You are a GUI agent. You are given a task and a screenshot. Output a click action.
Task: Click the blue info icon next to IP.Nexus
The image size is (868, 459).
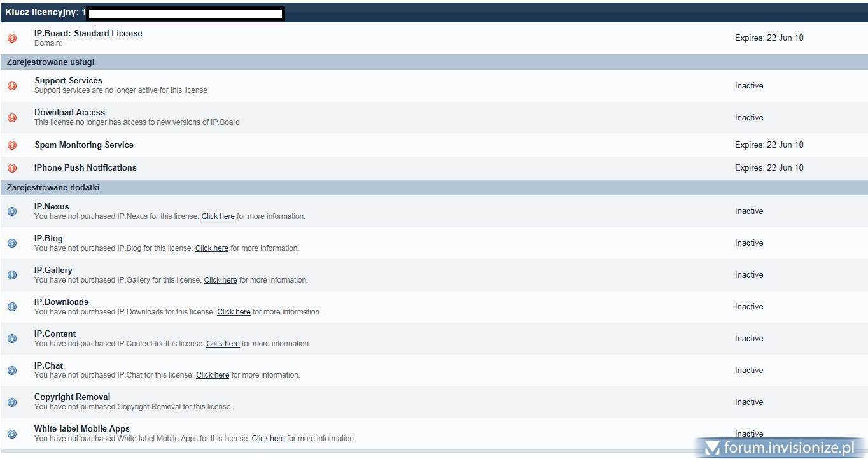12,211
